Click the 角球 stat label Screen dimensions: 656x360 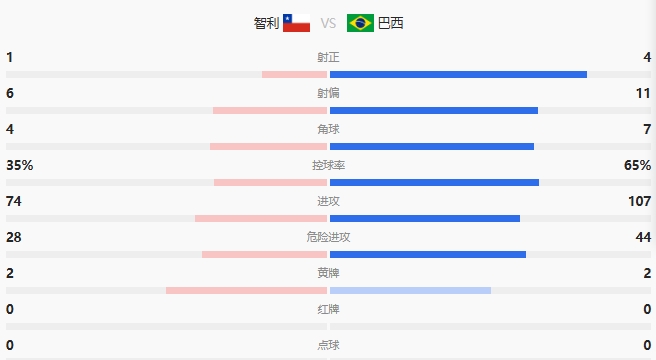(328, 129)
